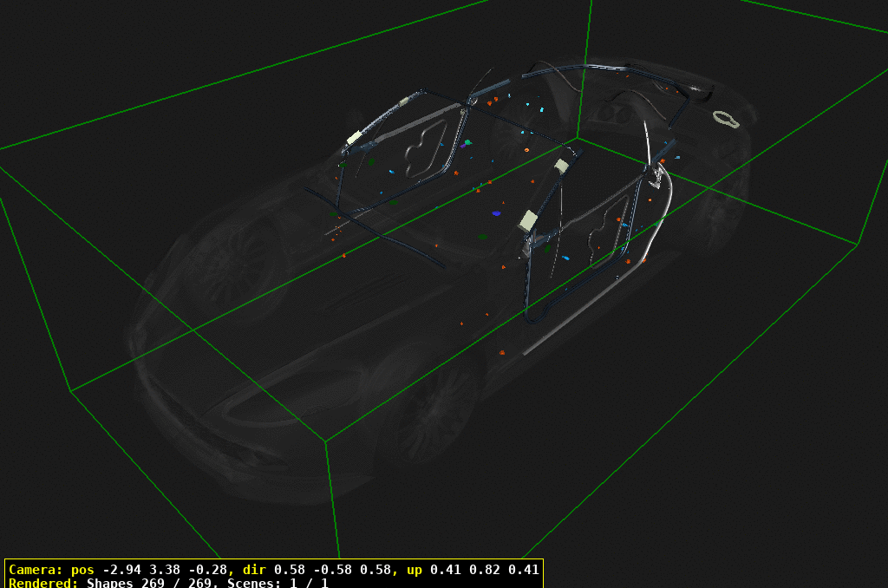Click the orange marker below near door sill
The image size is (888, 588).
point(501,352)
